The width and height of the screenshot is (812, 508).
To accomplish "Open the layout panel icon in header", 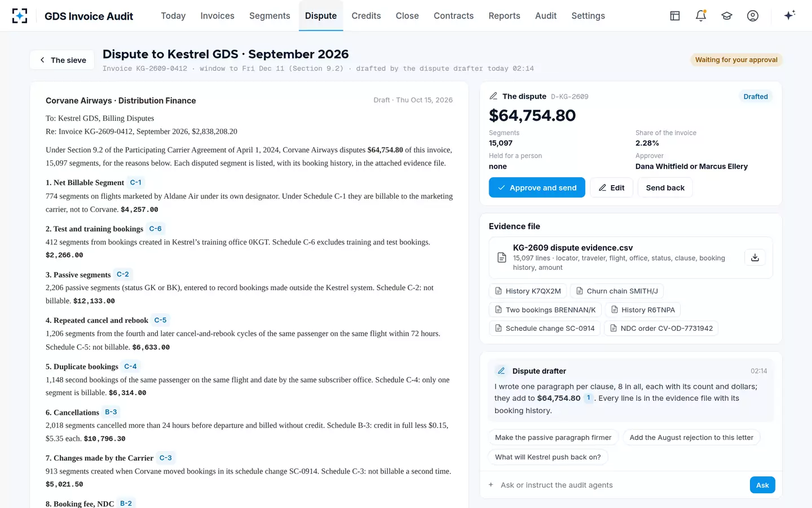I will point(675,16).
